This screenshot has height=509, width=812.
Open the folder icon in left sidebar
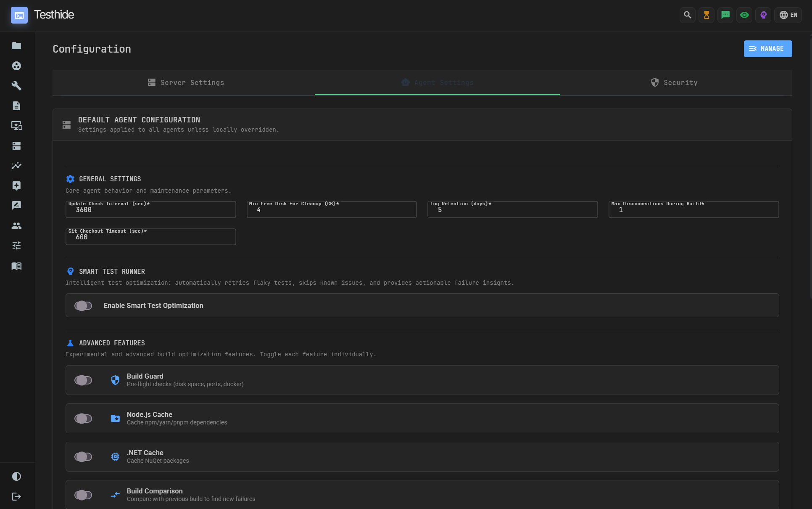click(x=16, y=45)
